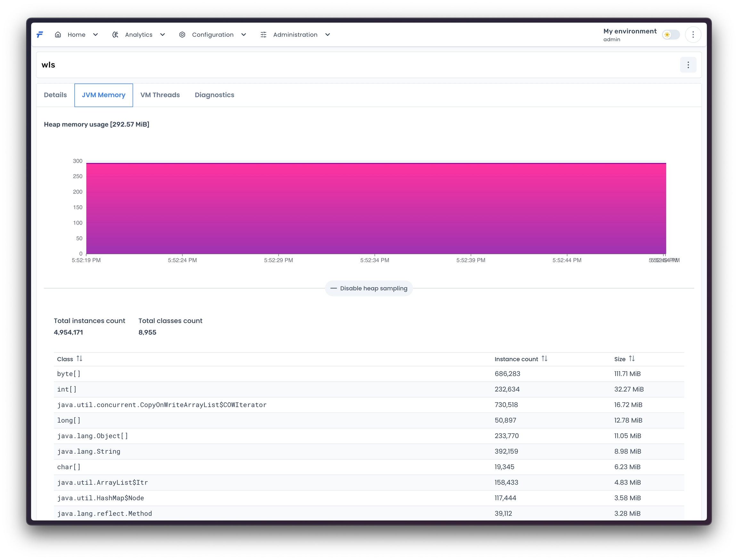The height and width of the screenshot is (560, 738).
Task: Click the app logo in top-left
Action: coord(40,35)
